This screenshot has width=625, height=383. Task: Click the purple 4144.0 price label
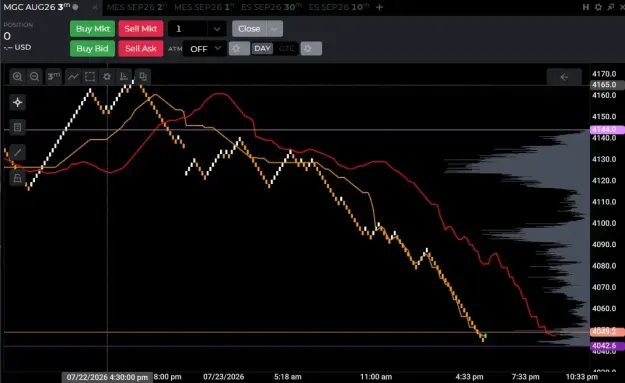607,130
